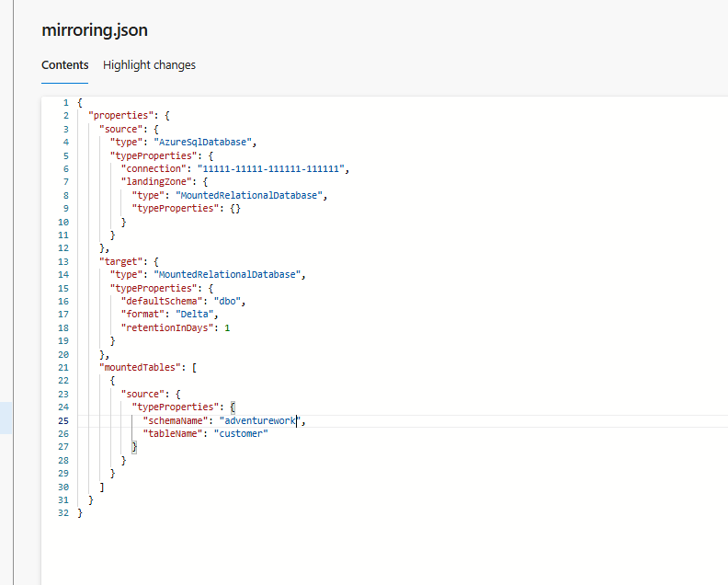
Task: Click line number 1 in the gutter
Action: point(66,102)
